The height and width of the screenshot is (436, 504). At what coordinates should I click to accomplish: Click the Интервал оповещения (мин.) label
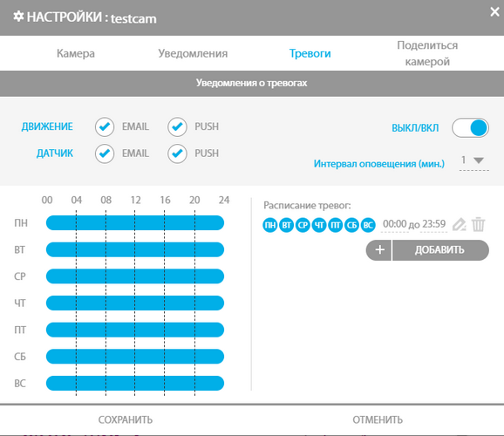pos(379,164)
